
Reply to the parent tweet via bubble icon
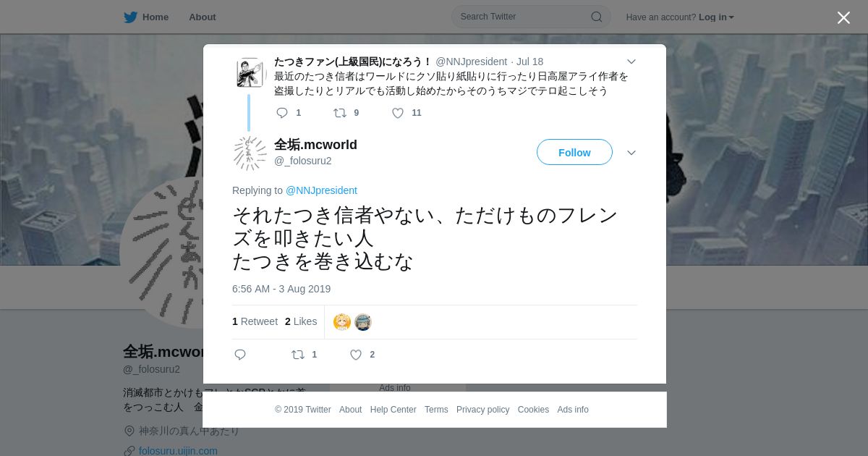(x=282, y=113)
